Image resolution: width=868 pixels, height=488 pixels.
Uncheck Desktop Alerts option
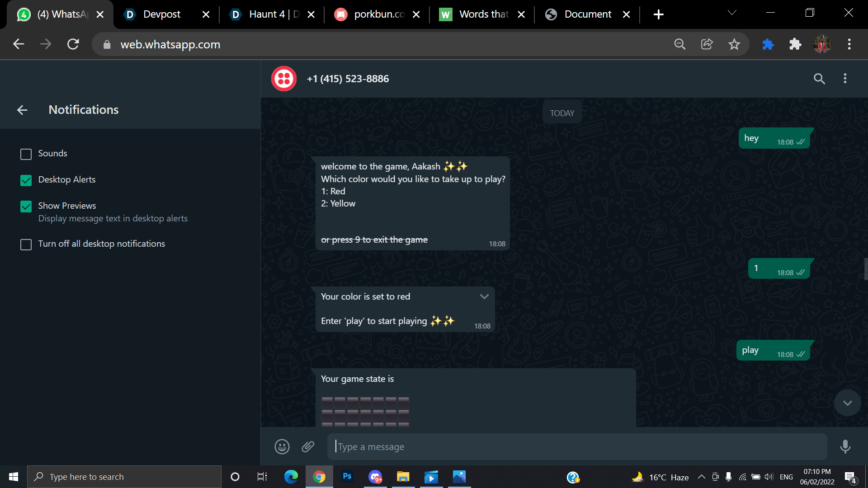pyautogui.click(x=26, y=180)
